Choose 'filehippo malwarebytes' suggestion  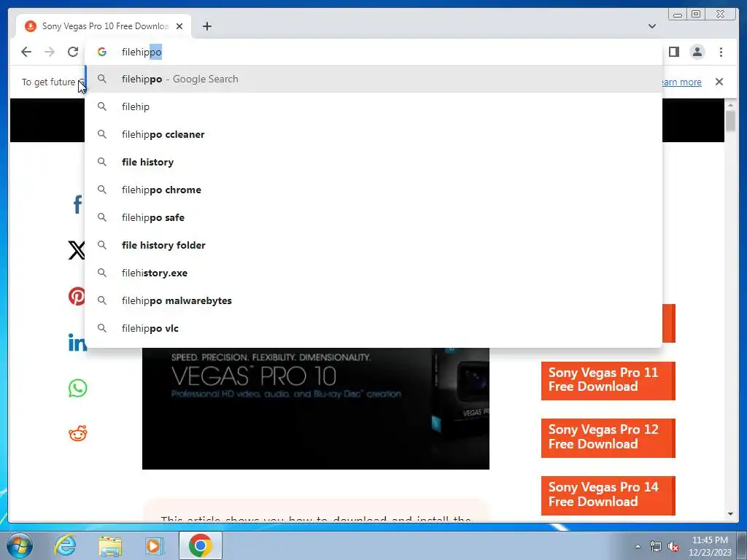373,300
